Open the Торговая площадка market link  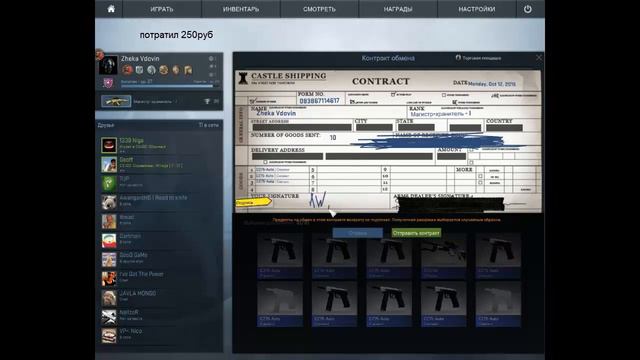tap(478, 58)
